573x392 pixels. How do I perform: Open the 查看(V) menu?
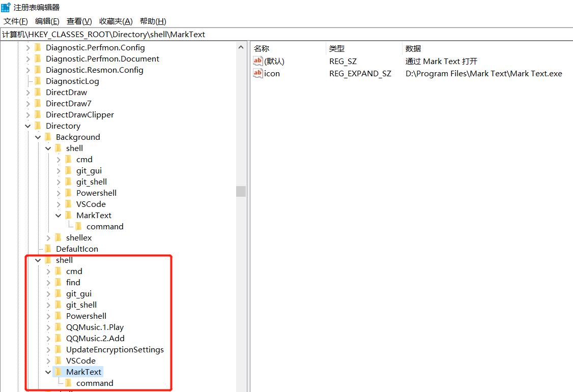(79, 21)
